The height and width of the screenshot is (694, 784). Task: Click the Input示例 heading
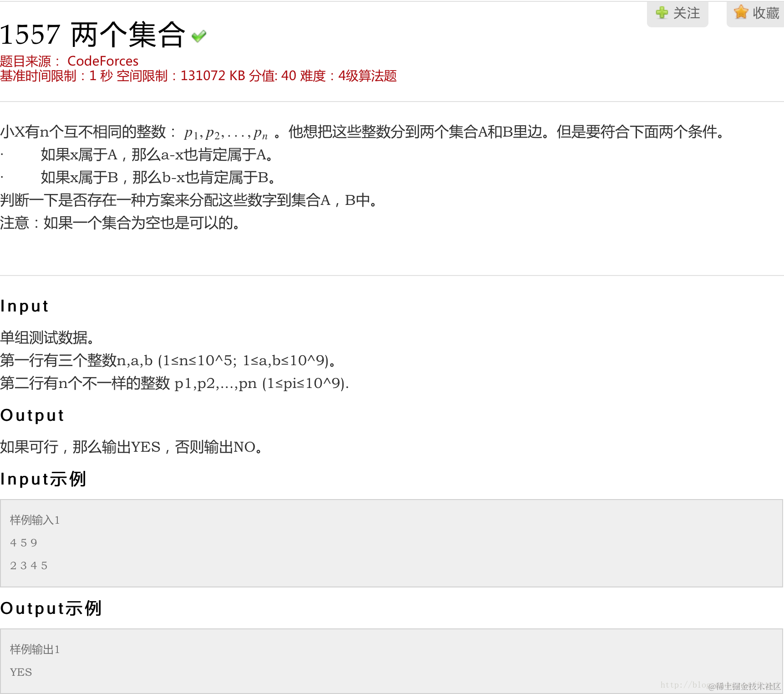(x=43, y=479)
